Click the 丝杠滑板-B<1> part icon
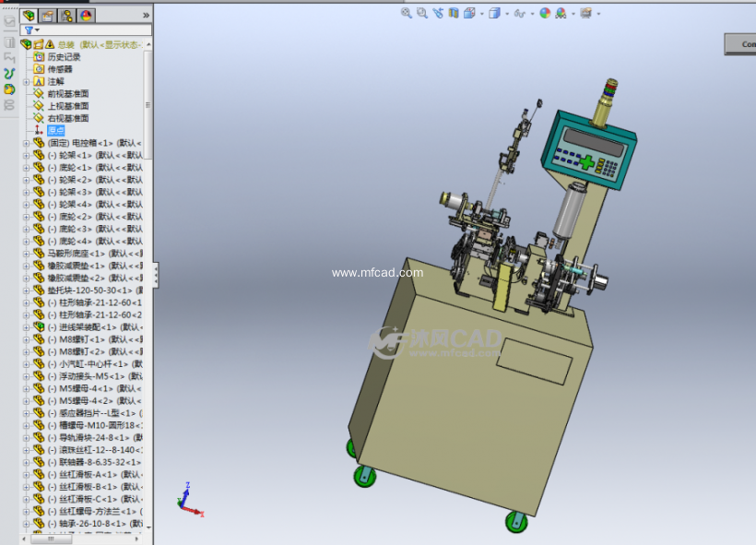The height and width of the screenshot is (545, 756). (x=39, y=487)
